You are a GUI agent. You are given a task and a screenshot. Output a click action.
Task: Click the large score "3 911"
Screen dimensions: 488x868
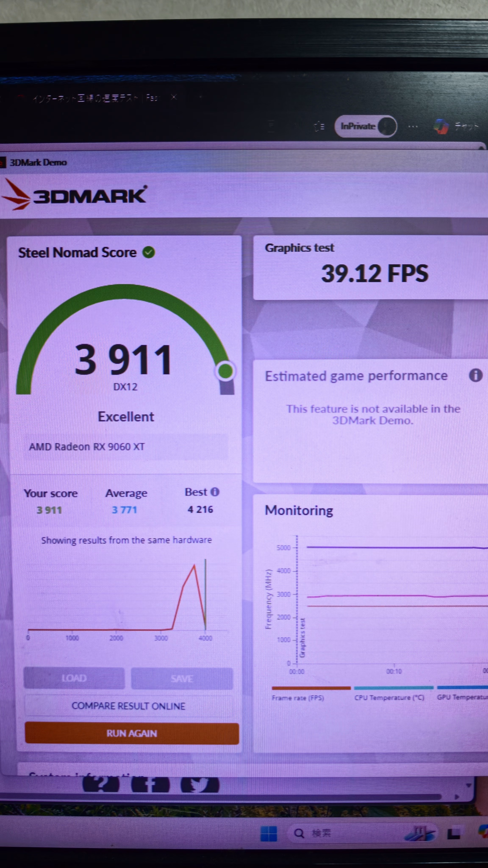point(123,359)
